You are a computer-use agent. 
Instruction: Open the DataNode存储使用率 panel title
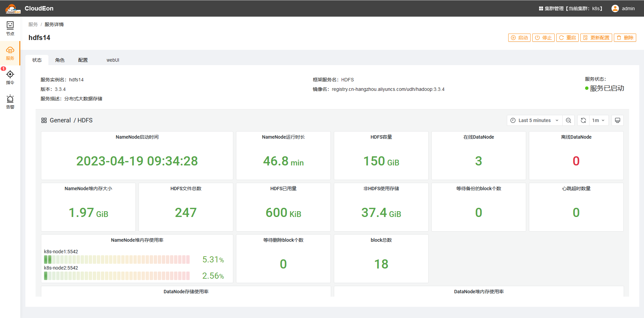[186, 292]
